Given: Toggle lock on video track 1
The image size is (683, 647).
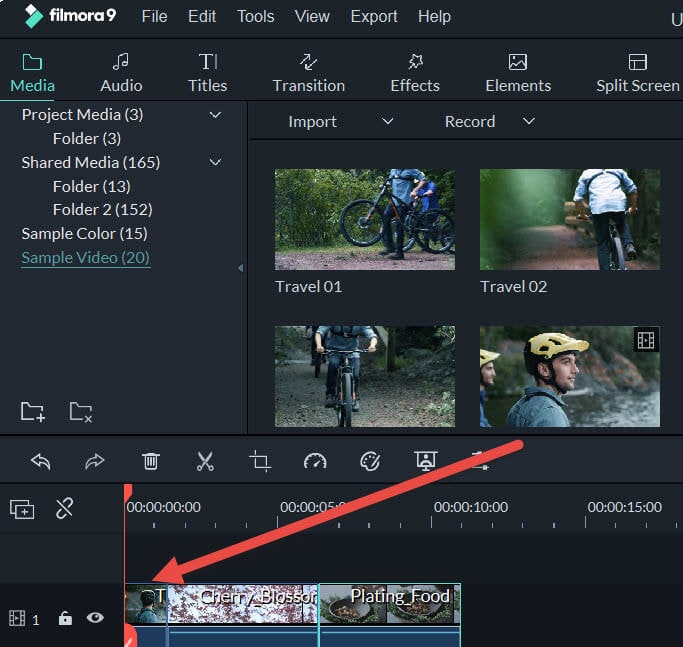Looking at the screenshot, I should pyautogui.click(x=65, y=619).
